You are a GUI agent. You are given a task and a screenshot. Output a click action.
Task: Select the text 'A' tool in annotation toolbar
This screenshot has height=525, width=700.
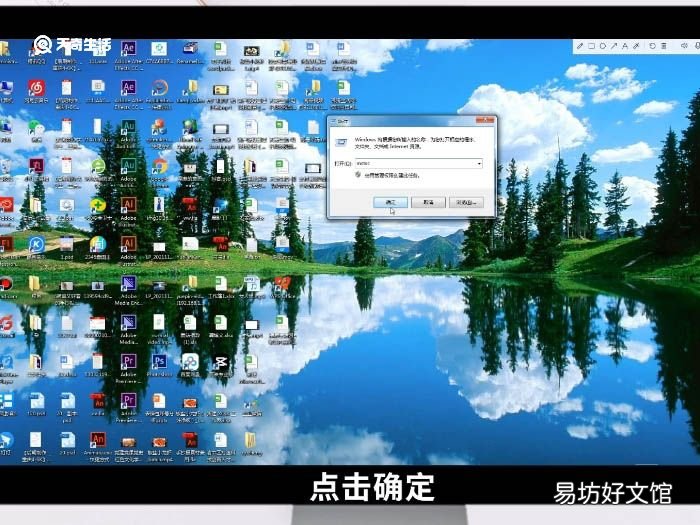(625, 46)
